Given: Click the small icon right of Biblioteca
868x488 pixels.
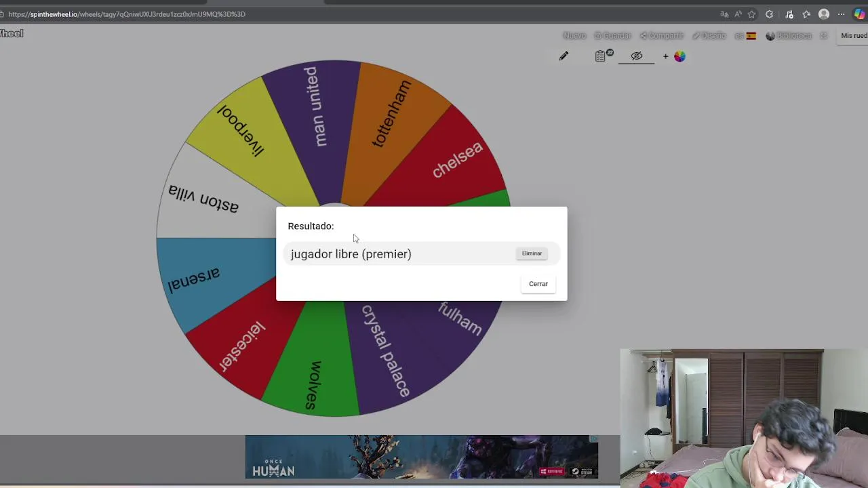Looking at the screenshot, I should (x=823, y=36).
